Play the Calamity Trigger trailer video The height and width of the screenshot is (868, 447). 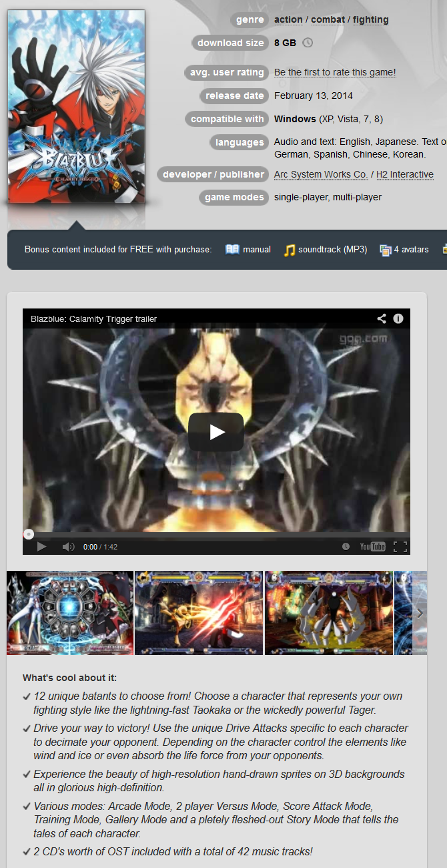coord(216,432)
